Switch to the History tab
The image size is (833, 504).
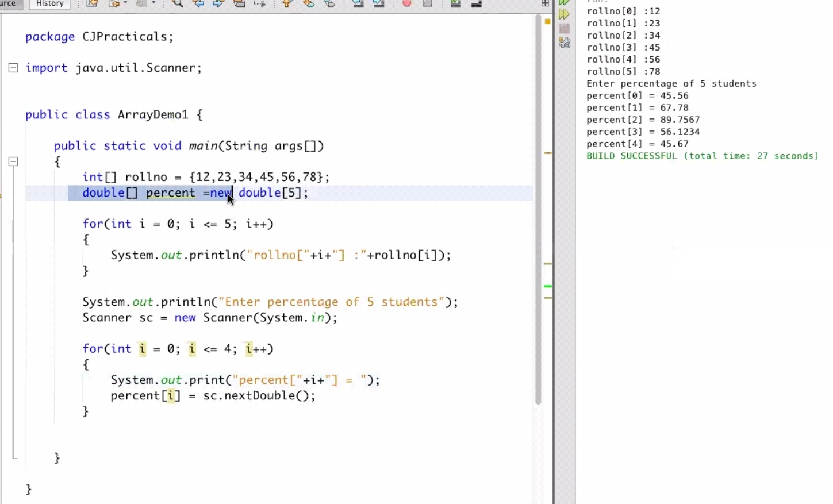49,4
